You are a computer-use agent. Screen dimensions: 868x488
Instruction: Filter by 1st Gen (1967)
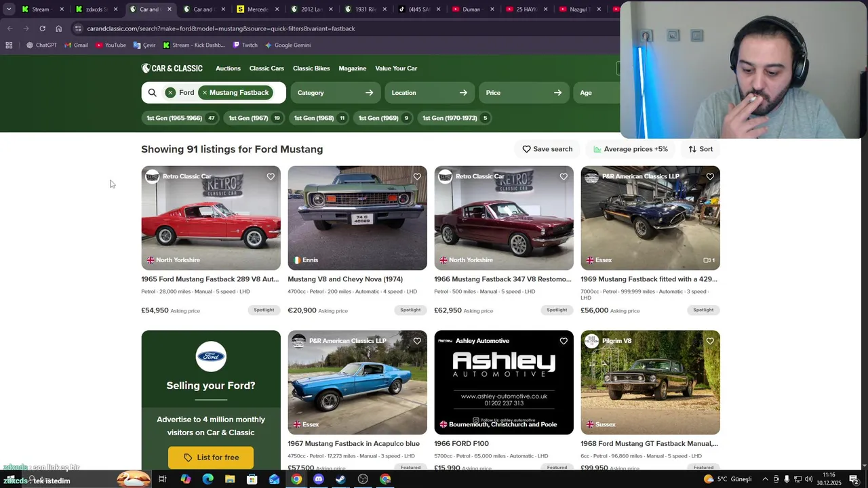pos(254,118)
